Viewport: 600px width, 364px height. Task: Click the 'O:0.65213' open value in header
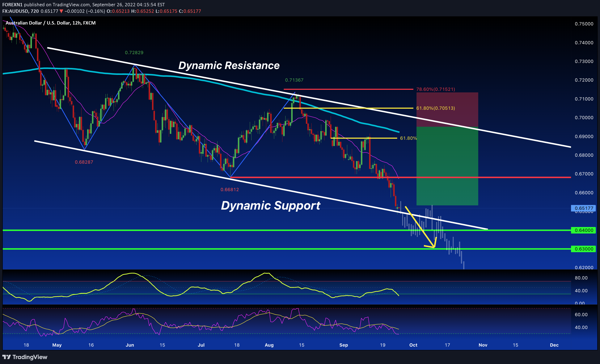118,11
